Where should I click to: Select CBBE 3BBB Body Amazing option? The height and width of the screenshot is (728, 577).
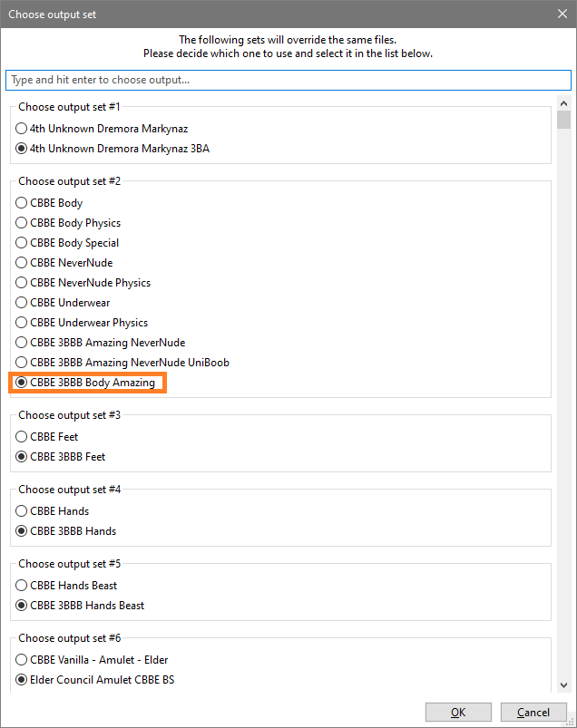point(85,383)
